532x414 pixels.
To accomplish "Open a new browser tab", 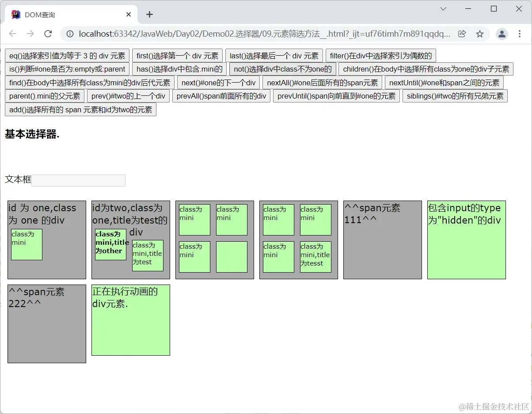I will pos(149,15).
